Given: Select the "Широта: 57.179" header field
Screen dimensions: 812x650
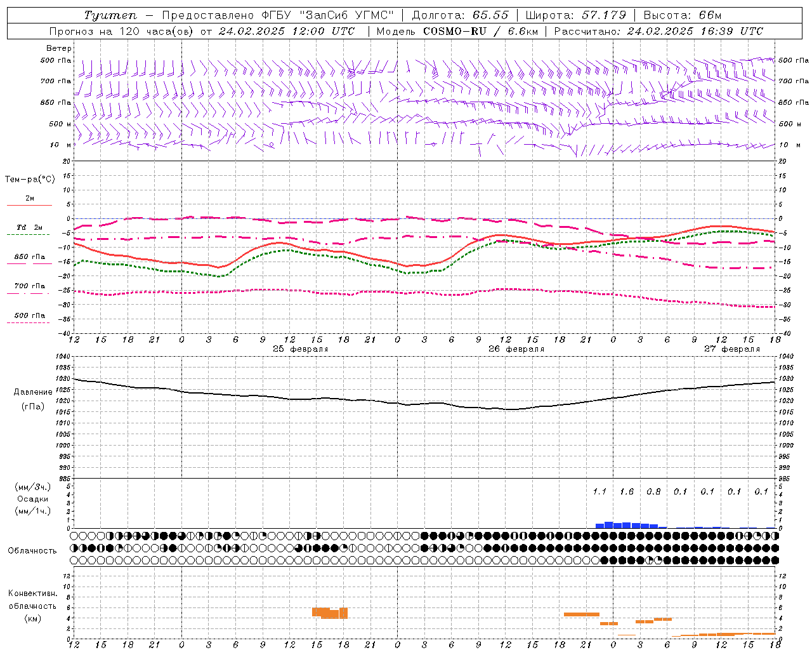Looking at the screenshot, I should point(575,15).
